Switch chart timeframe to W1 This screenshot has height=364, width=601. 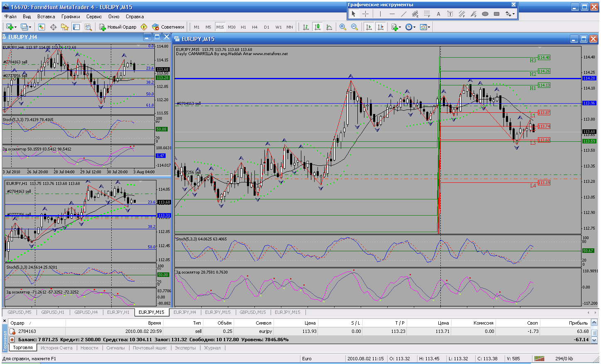[x=278, y=27]
